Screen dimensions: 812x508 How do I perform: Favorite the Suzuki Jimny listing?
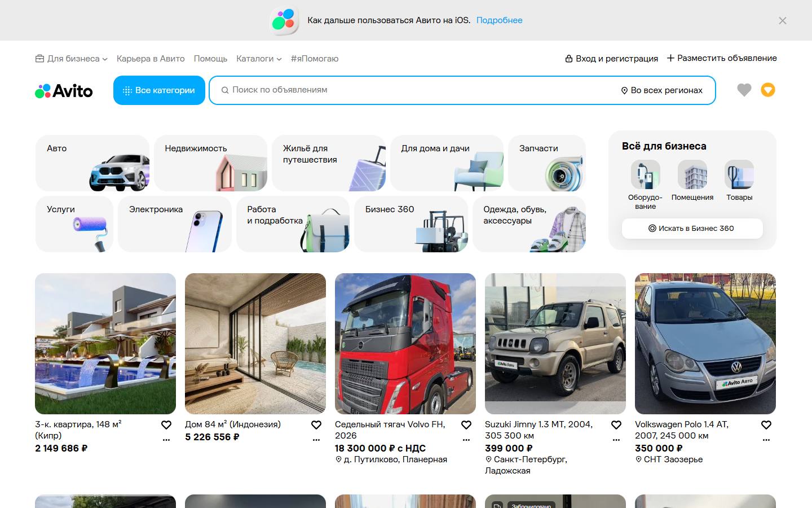[x=616, y=425]
